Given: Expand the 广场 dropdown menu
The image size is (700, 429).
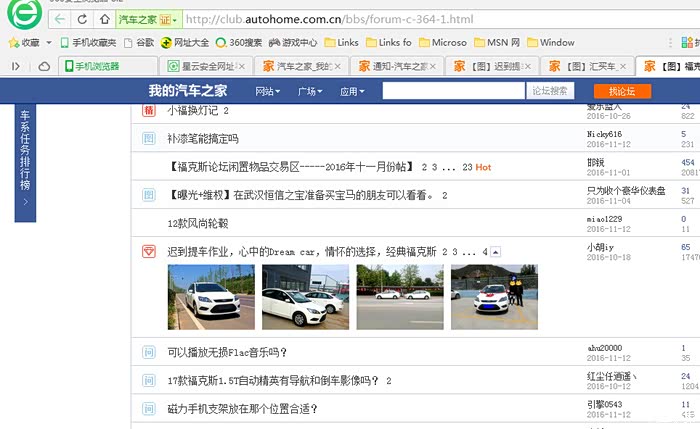Looking at the screenshot, I should pyautogui.click(x=310, y=91).
